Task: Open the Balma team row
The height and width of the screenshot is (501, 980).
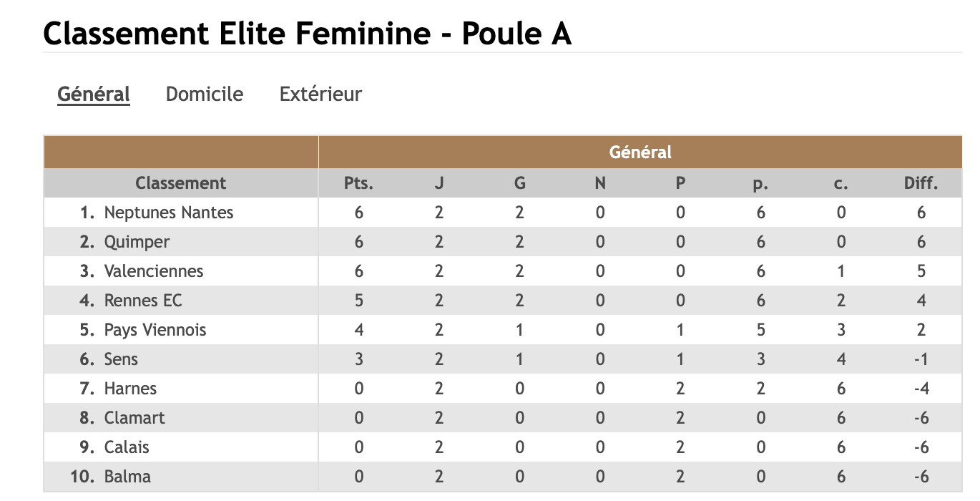Action: click(127, 477)
